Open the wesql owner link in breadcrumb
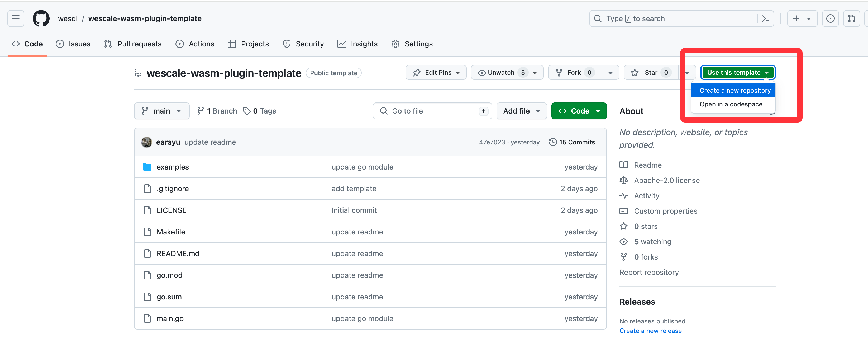Image resolution: width=868 pixels, height=338 pixels. (68, 18)
